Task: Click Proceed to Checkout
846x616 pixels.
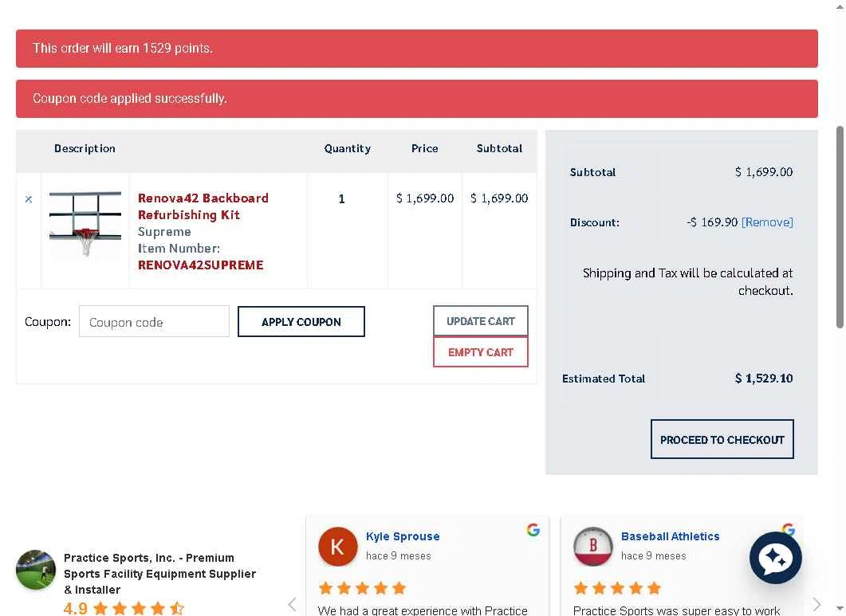Action: point(722,439)
